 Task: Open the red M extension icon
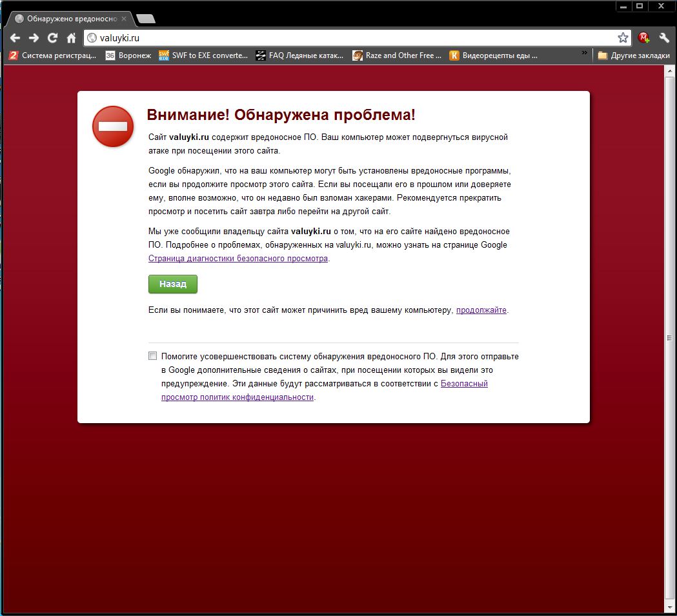pyautogui.click(x=643, y=38)
